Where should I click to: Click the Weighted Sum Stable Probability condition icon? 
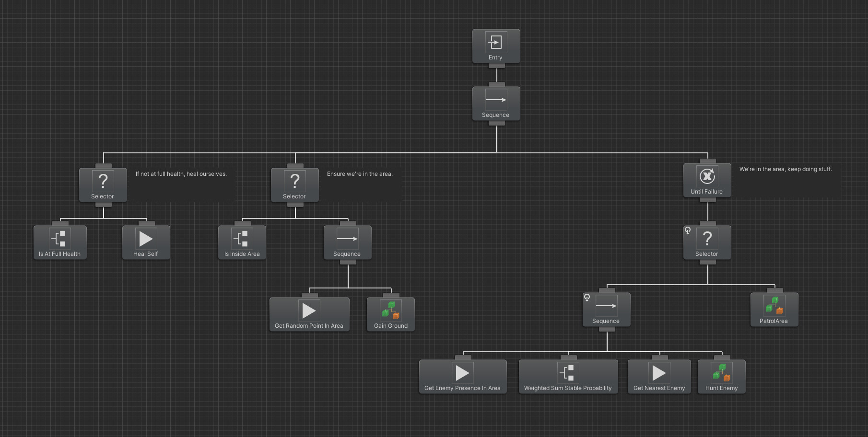click(568, 372)
